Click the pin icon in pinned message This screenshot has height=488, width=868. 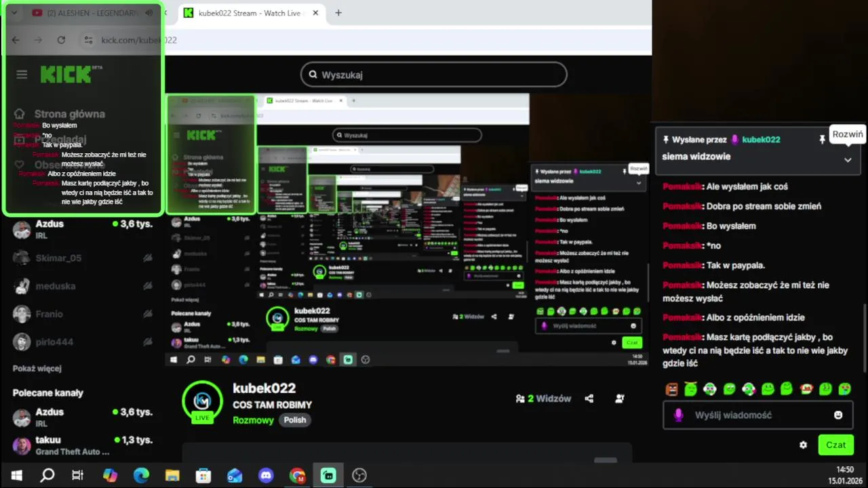tap(822, 139)
